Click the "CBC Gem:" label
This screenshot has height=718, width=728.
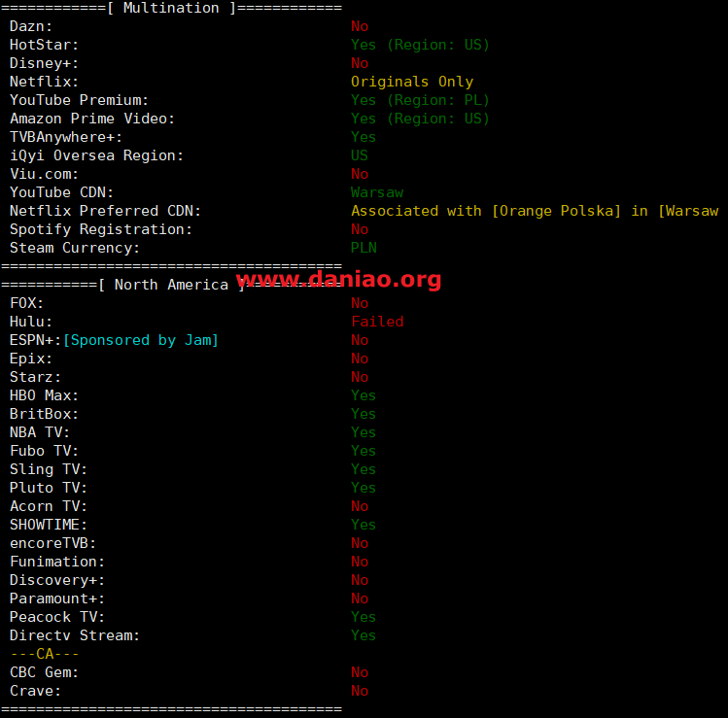tap(44, 672)
